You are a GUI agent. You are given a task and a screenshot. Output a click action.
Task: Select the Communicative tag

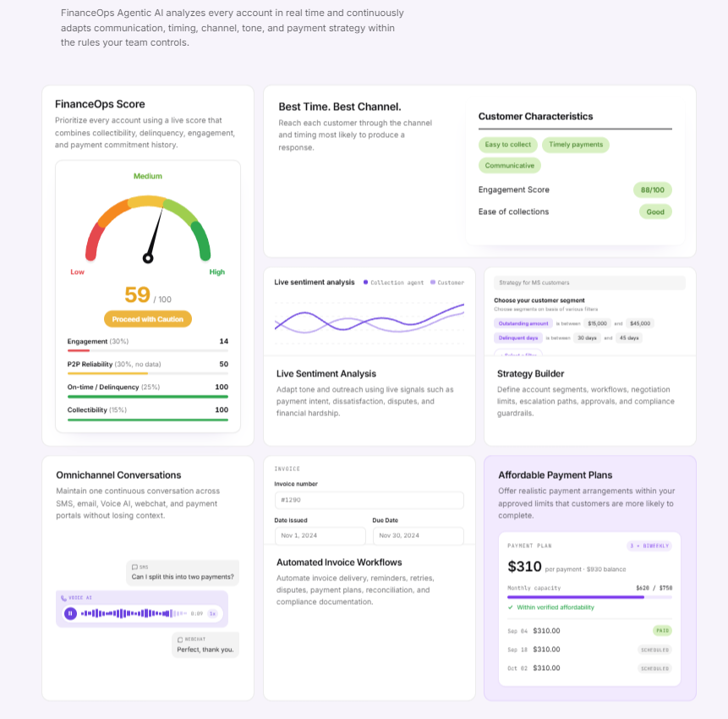click(510, 165)
